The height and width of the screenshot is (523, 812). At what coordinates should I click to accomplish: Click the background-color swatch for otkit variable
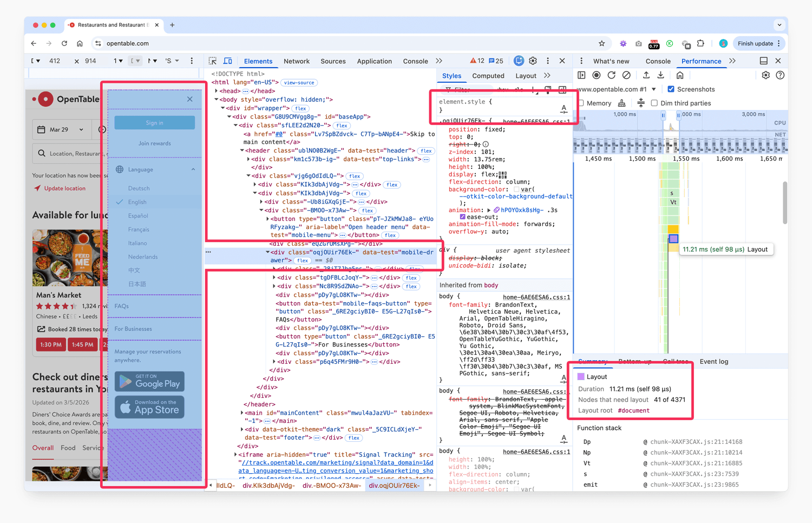click(517, 189)
